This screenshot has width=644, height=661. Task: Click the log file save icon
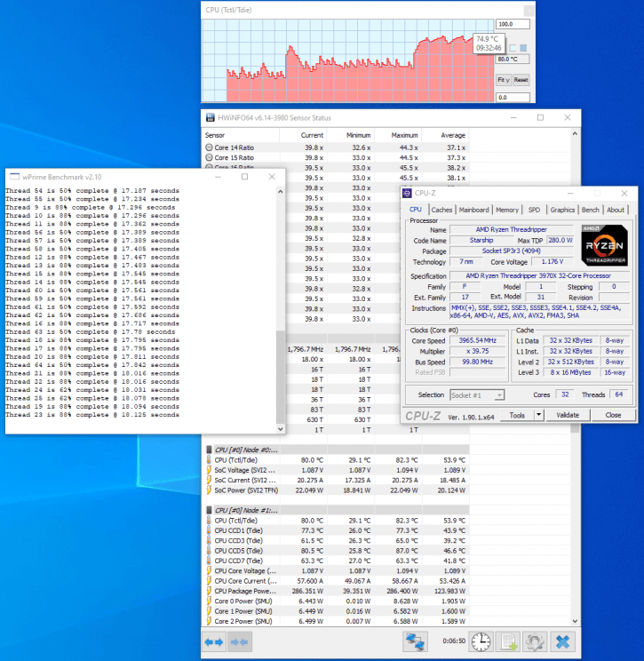point(508,641)
